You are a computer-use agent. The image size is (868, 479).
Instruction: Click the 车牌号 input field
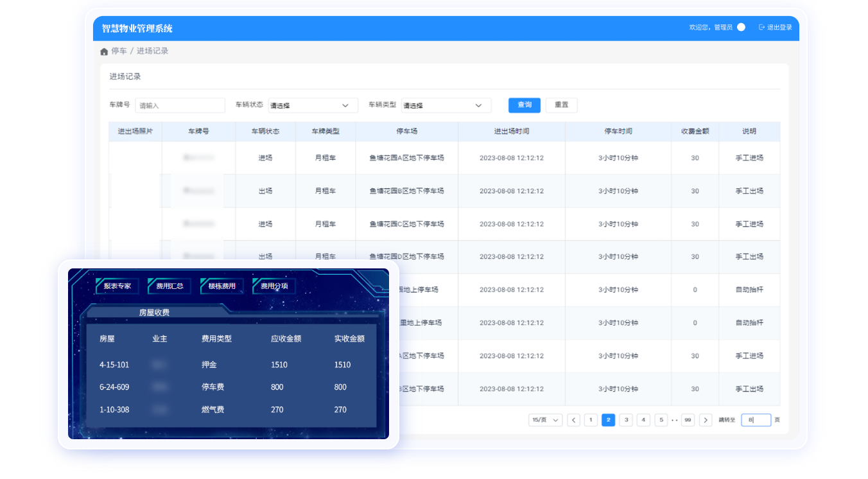(180, 105)
